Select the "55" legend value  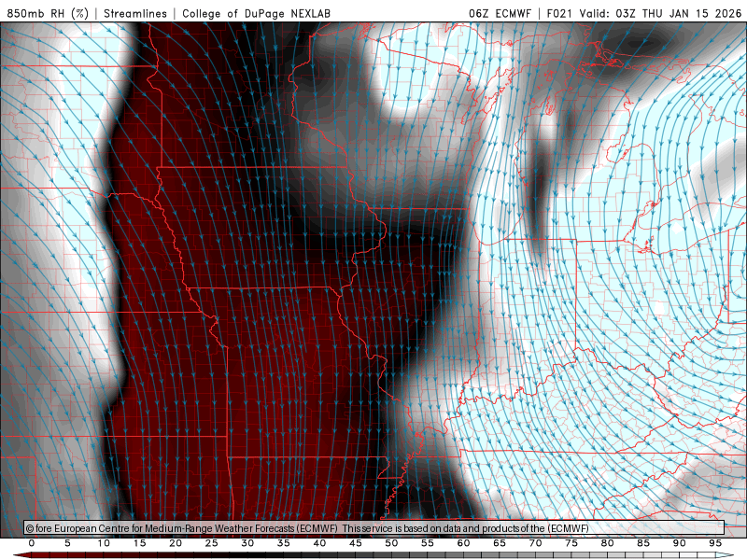point(428,543)
